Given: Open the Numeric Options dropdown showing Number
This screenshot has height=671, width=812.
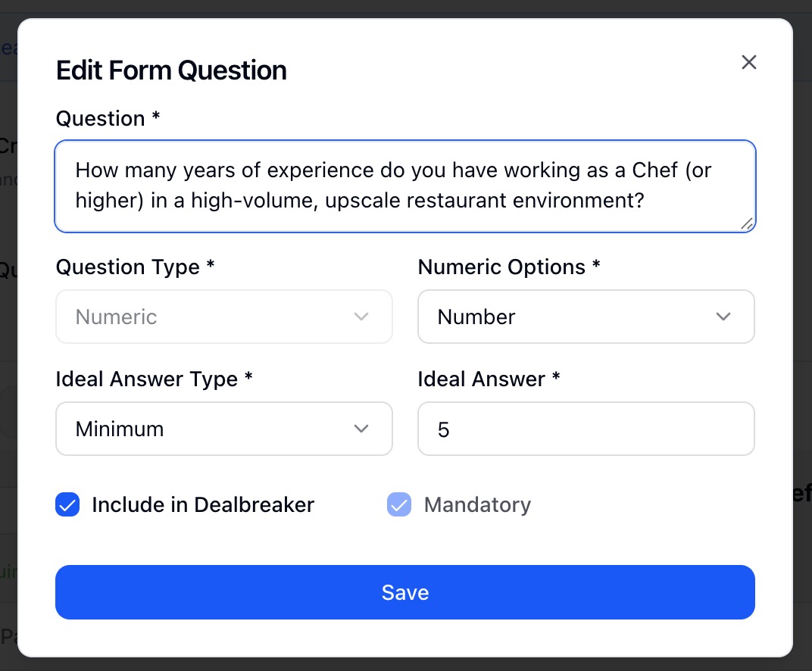Looking at the screenshot, I should coord(586,317).
